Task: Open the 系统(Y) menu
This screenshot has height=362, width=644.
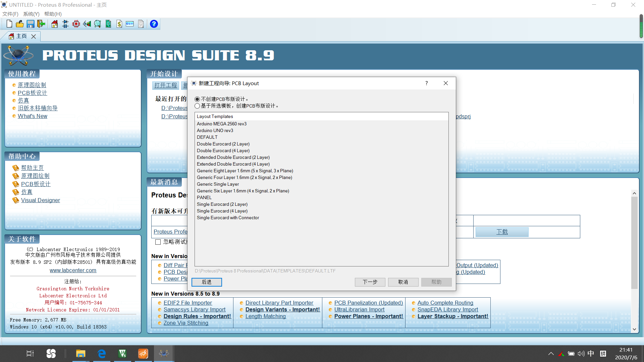Action: pyautogui.click(x=31, y=14)
